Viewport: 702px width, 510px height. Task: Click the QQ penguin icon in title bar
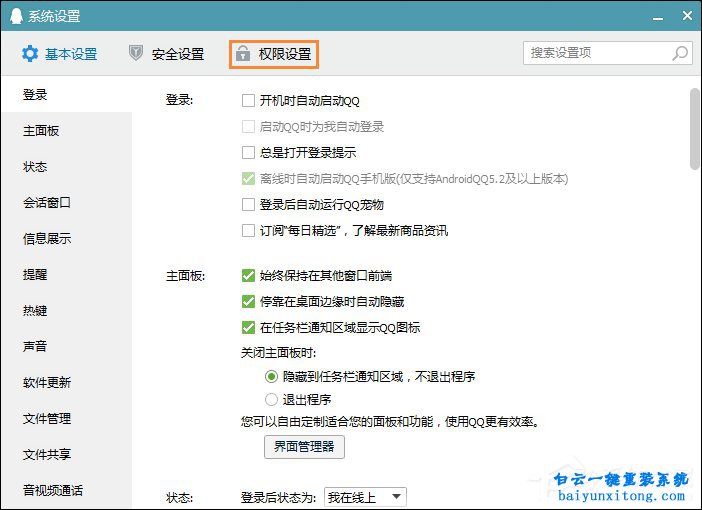(13, 16)
